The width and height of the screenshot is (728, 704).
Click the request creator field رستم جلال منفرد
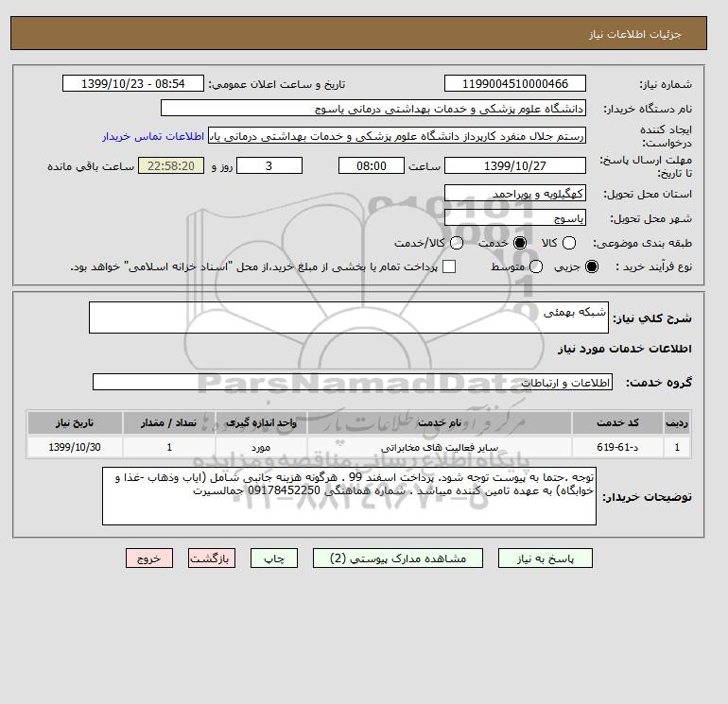[397, 136]
